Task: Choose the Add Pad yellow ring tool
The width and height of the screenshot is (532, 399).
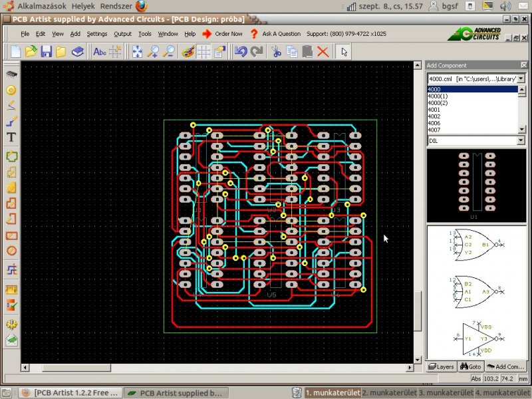Action: tap(11, 90)
